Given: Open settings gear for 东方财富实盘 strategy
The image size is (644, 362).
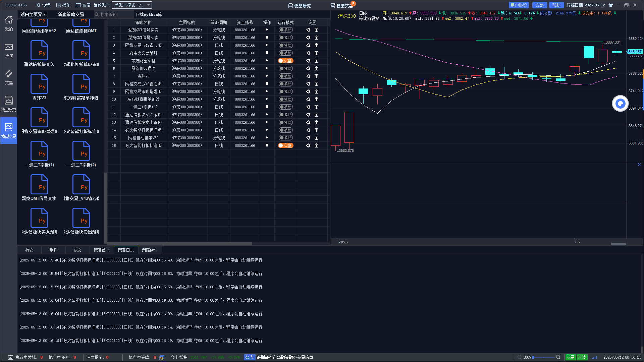Looking at the screenshot, I should tap(308, 61).
